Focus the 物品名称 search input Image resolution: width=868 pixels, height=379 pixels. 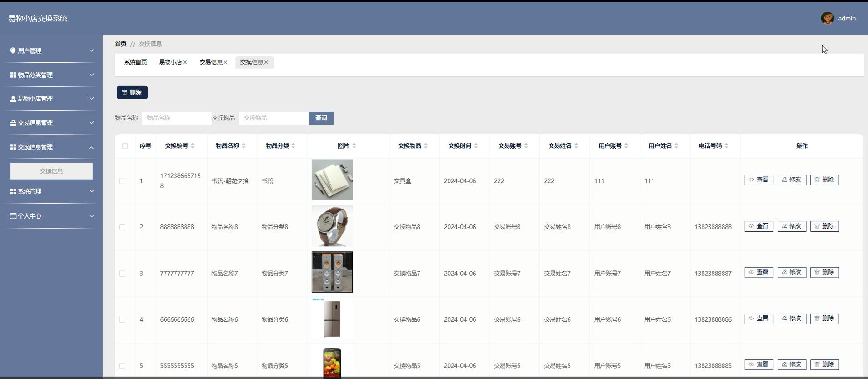pos(177,118)
